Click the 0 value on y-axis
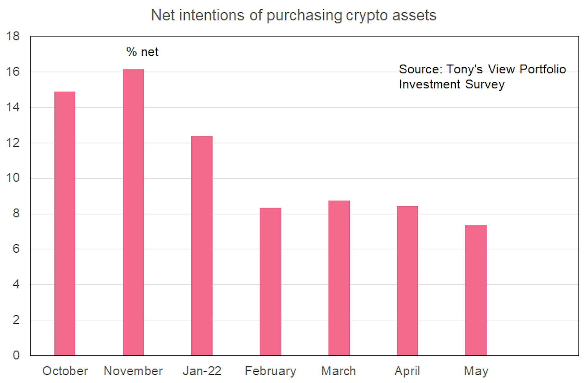The width and height of the screenshot is (588, 383). (16, 355)
